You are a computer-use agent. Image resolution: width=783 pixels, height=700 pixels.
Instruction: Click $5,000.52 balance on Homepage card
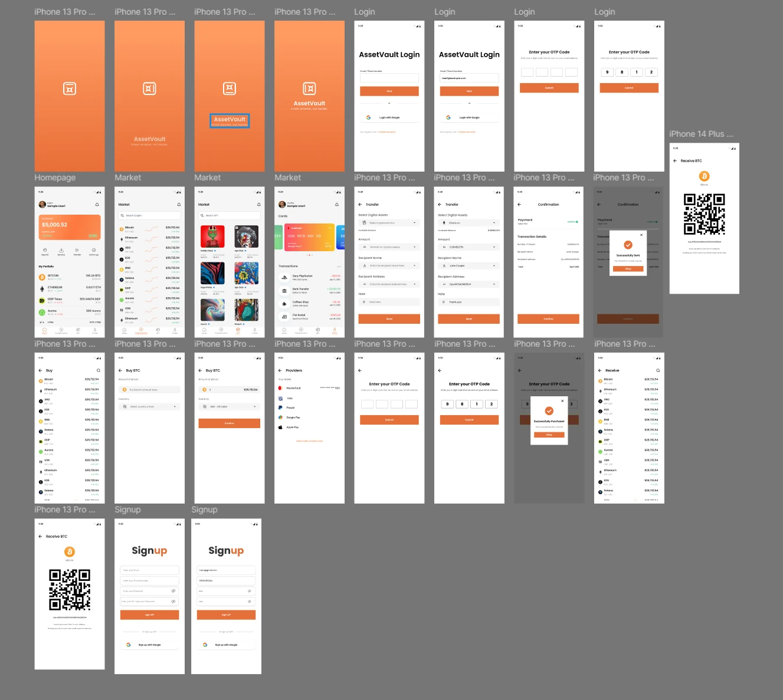(x=54, y=225)
